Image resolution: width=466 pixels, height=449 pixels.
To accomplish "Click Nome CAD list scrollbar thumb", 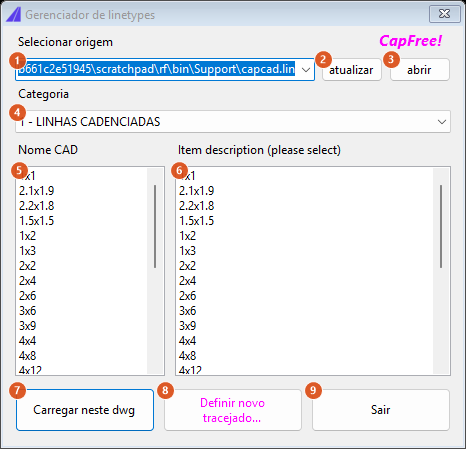I will click(x=155, y=226).
